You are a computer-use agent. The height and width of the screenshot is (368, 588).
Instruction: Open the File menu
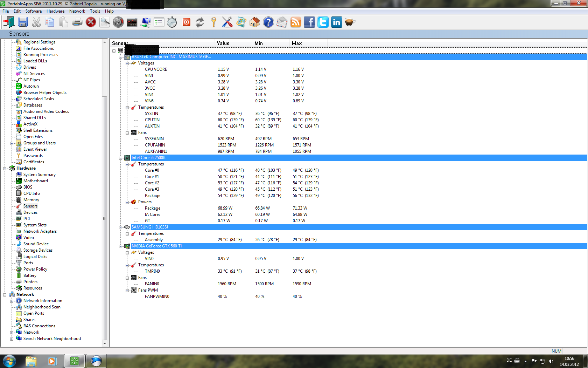click(x=6, y=11)
